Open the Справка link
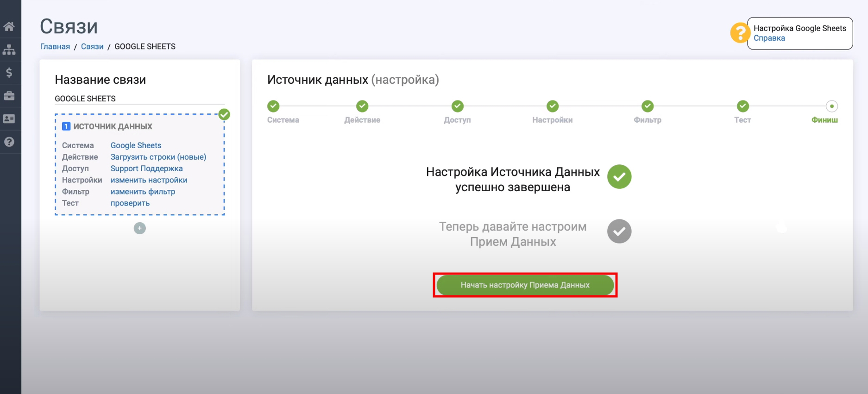868x394 pixels. [769, 38]
